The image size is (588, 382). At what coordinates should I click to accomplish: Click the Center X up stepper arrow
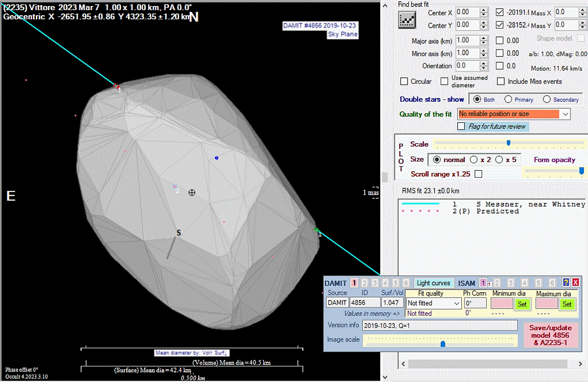(x=483, y=10)
